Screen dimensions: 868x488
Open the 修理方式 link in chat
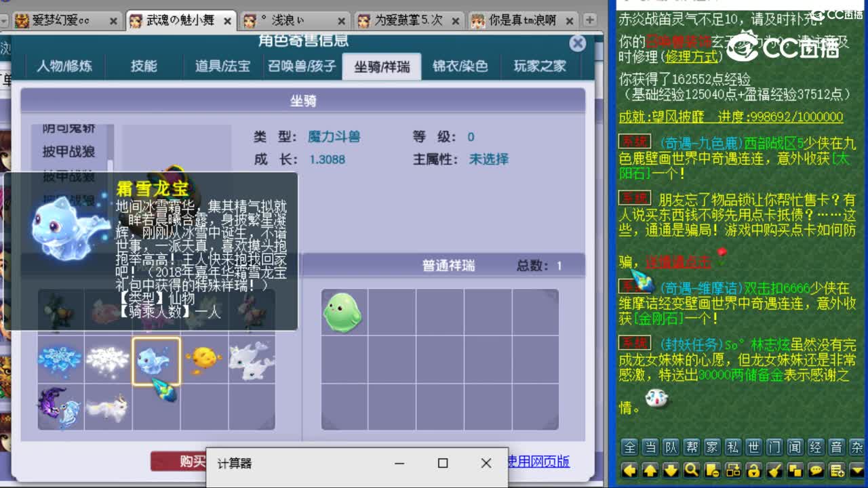[692, 56]
